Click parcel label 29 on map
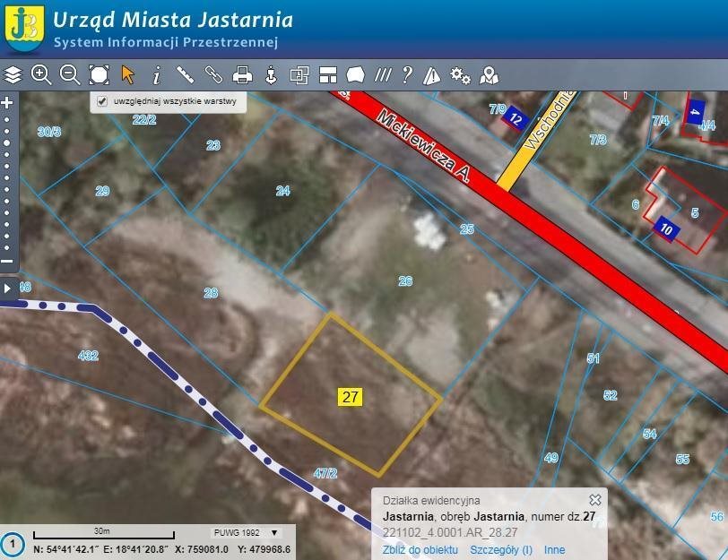This screenshot has width=728, height=560. click(x=102, y=191)
